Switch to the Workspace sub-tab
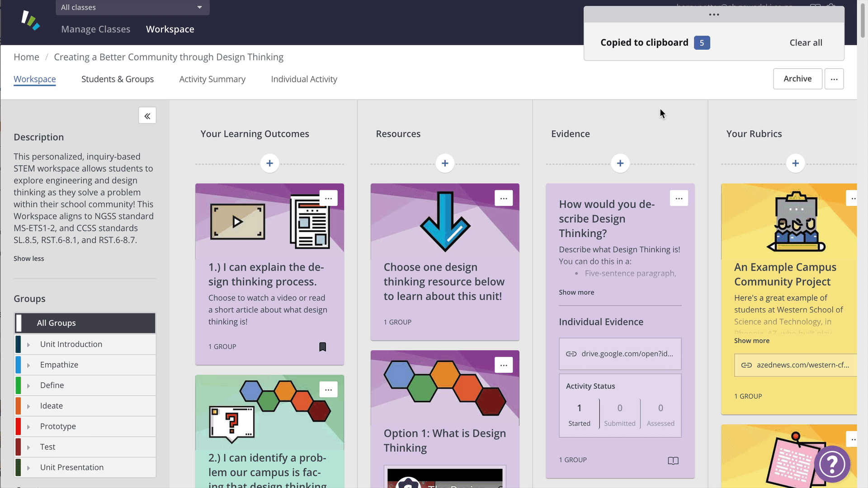Viewport: 868px width, 488px height. point(35,79)
